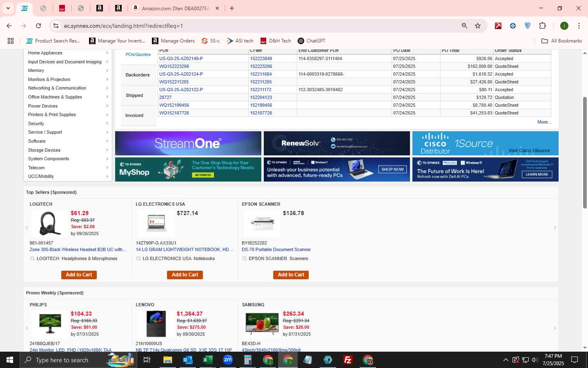Viewport: 588px width, 368px height.
Task: Open the StreamOne banner
Action: [188, 143]
